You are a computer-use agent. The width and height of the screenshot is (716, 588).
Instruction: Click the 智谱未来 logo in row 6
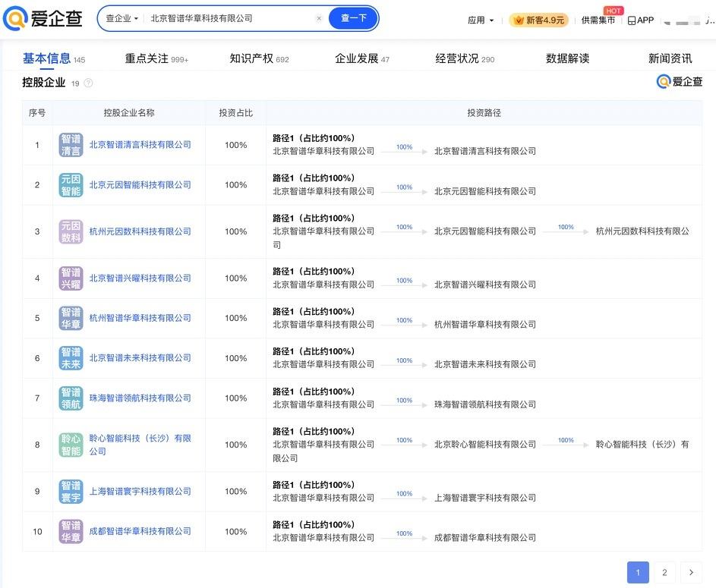[x=71, y=358]
